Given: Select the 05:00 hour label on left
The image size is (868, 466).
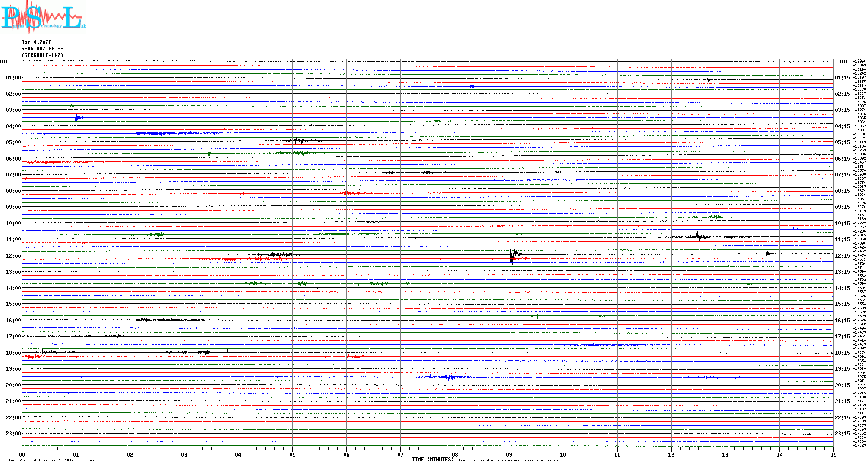Looking at the screenshot, I should click(13, 142).
